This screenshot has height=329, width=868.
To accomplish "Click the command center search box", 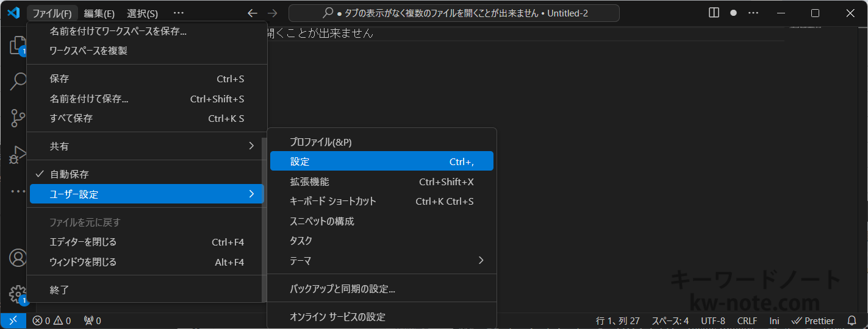I will click(x=454, y=13).
